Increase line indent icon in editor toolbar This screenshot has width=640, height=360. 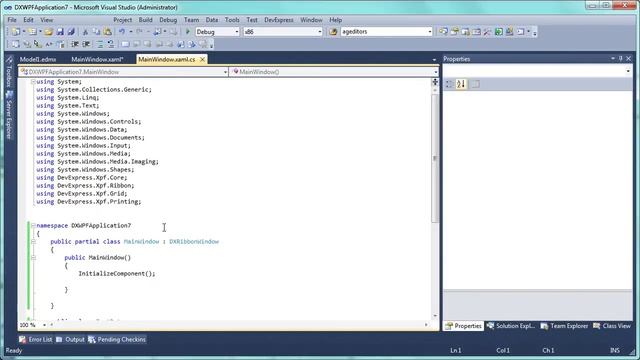[86, 44]
